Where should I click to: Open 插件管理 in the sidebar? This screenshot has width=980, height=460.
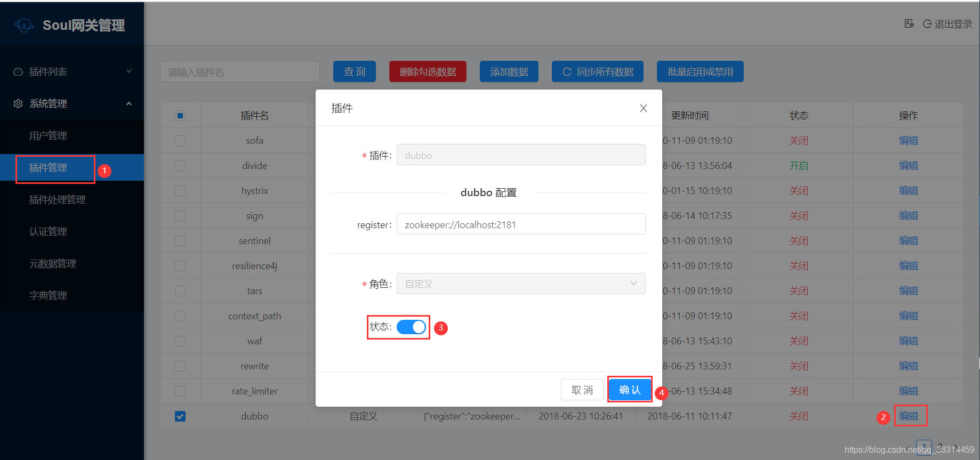pyautogui.click(x=72, y=167)
